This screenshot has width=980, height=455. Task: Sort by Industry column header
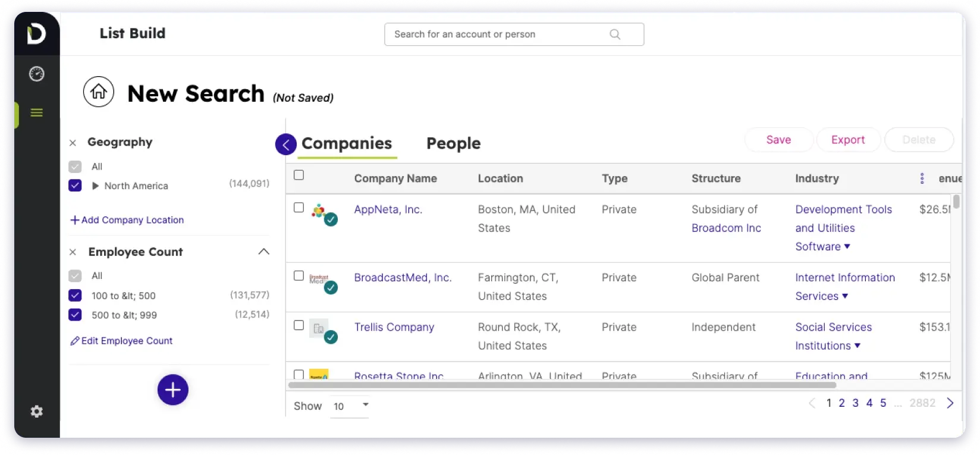click(x=817, y=178)
